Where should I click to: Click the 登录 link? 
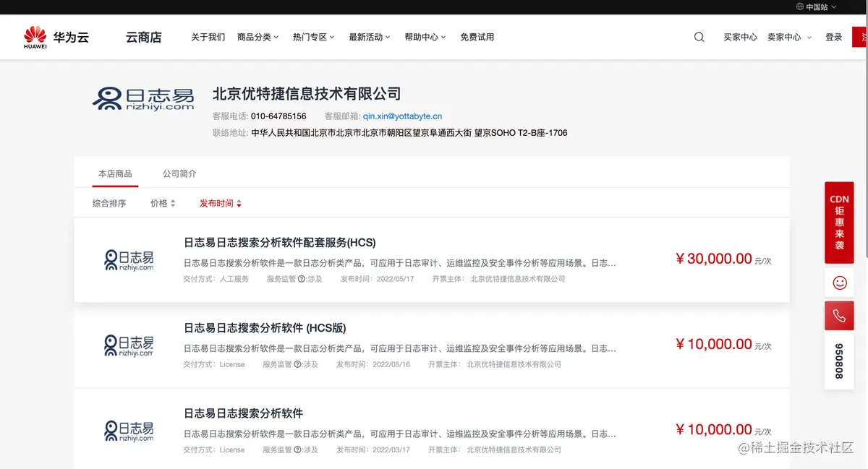[x=834, y=37]
